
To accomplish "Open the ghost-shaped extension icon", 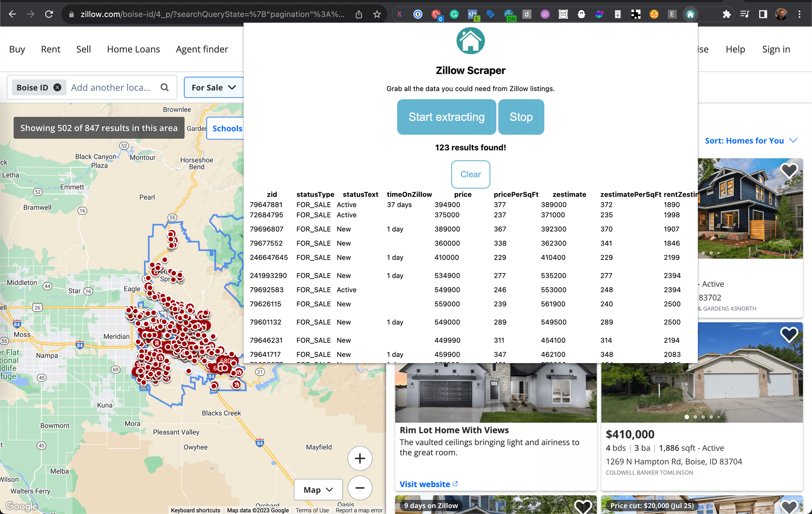I will point(581,14).
